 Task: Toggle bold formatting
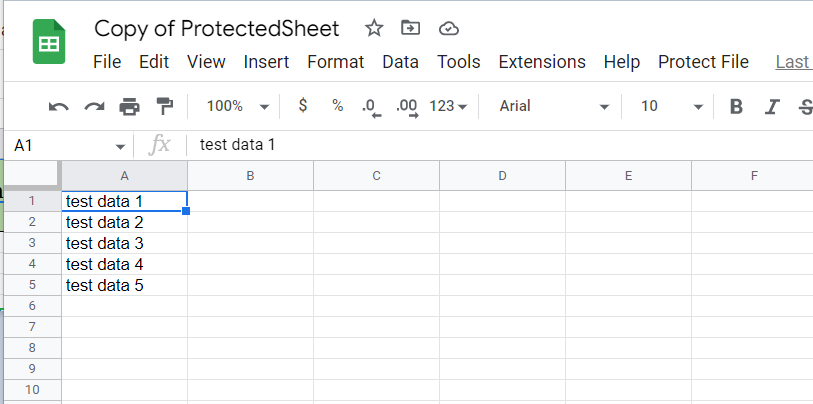coord(736,107)
